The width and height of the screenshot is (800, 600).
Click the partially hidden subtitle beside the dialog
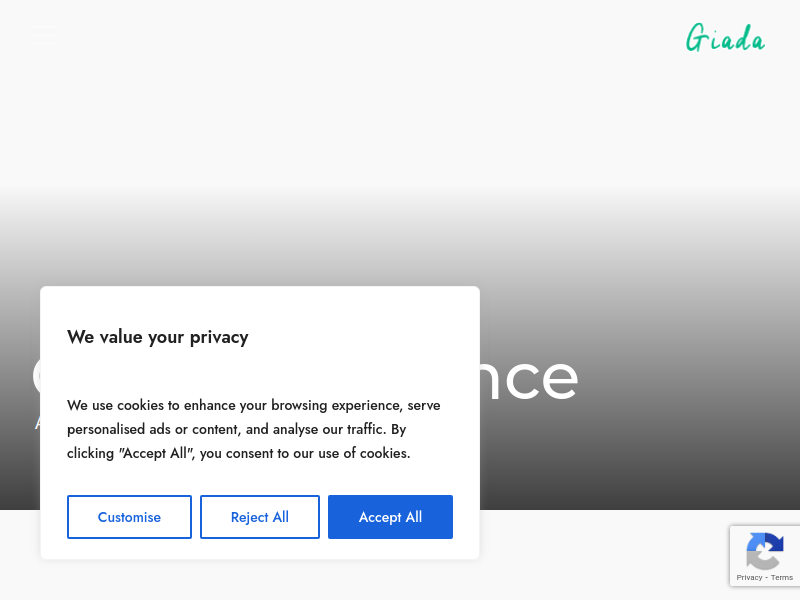point(37,422)
